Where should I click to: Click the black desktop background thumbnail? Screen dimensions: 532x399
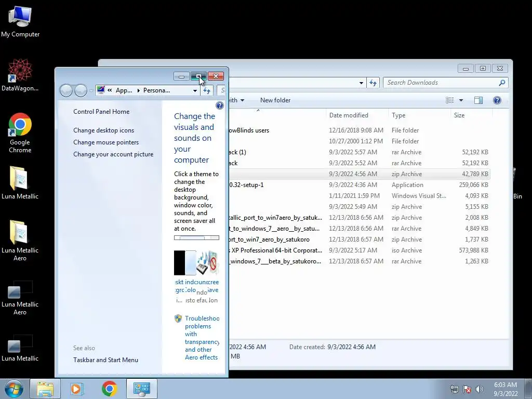179,262
